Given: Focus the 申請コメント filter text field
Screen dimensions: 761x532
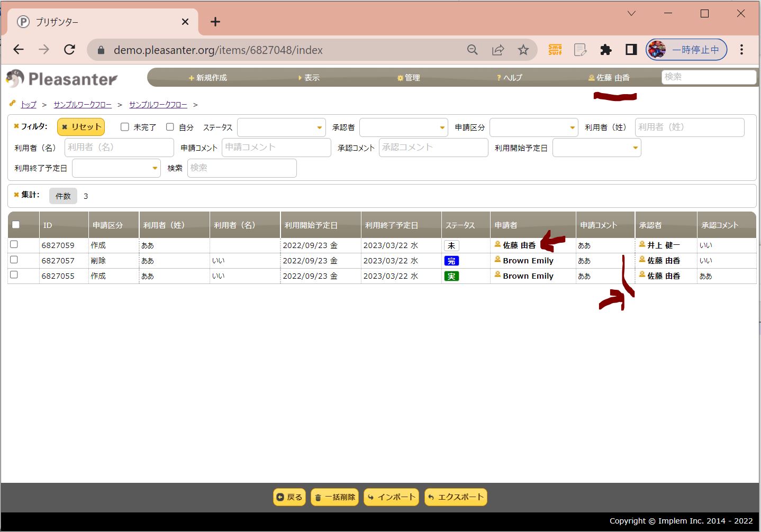Looking at the screenshot, I should pyautogui.click(x=276, y=148).
